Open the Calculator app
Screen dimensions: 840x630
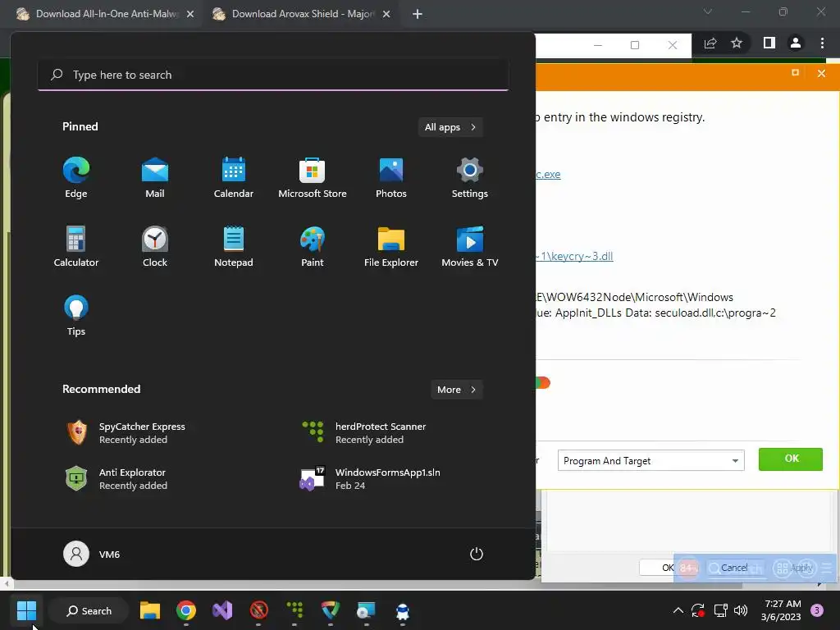click(76, 246)
